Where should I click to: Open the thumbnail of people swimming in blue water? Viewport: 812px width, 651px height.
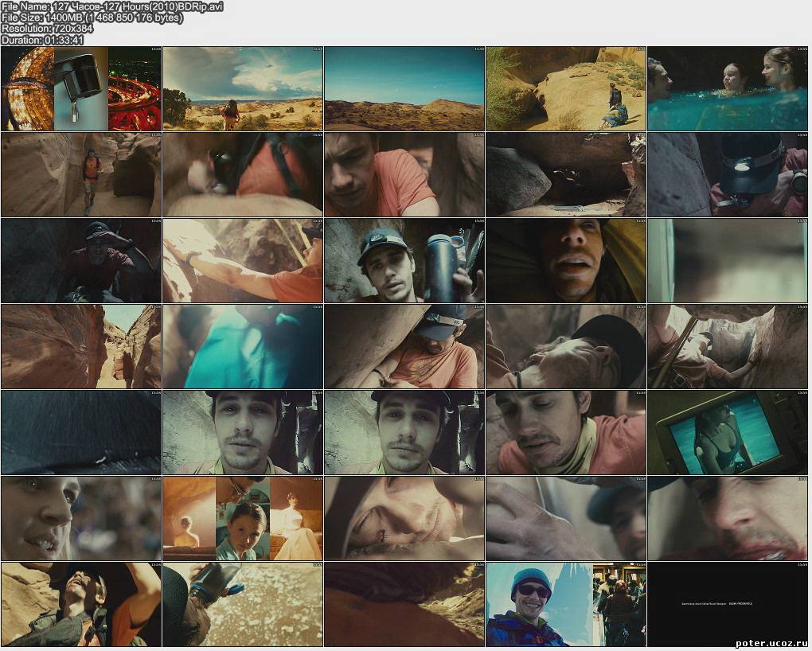tap(728, 88)
